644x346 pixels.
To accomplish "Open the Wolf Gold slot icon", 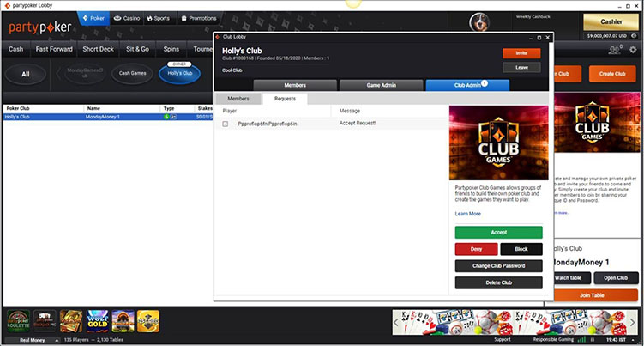I will click(97, 321).
